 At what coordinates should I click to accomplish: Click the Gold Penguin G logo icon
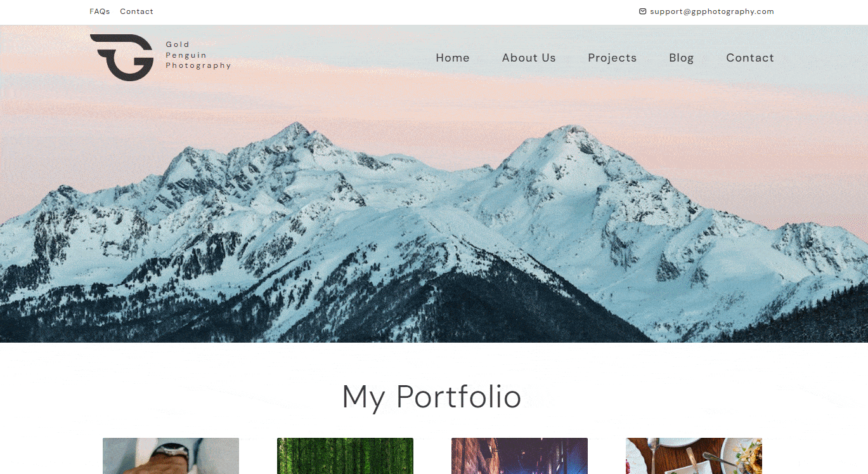tap(122, 58)
